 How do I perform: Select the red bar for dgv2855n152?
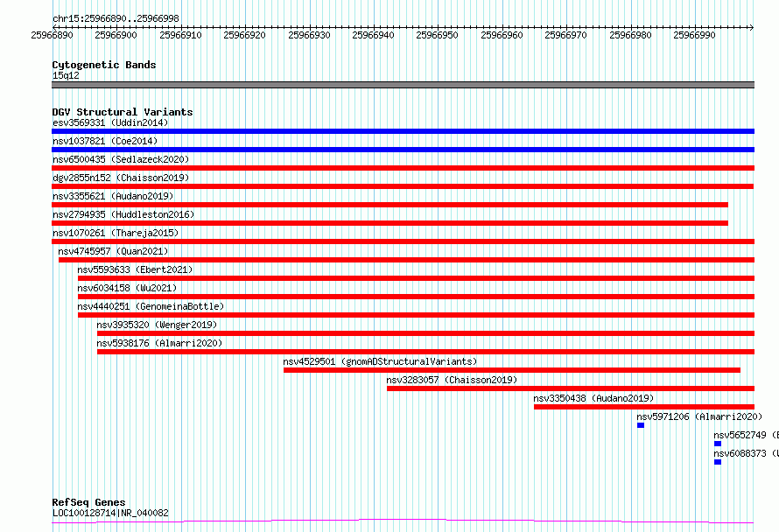coord(403,186)
